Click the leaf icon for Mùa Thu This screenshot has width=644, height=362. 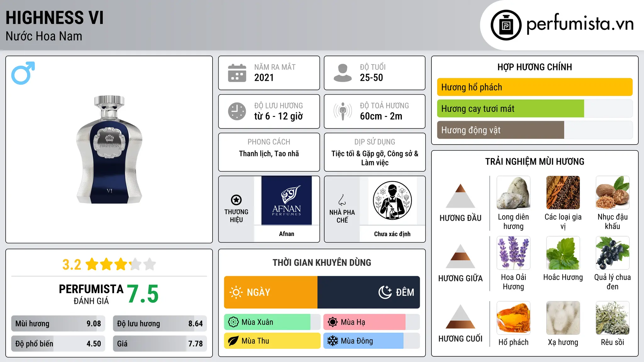(x=233, y=341)
